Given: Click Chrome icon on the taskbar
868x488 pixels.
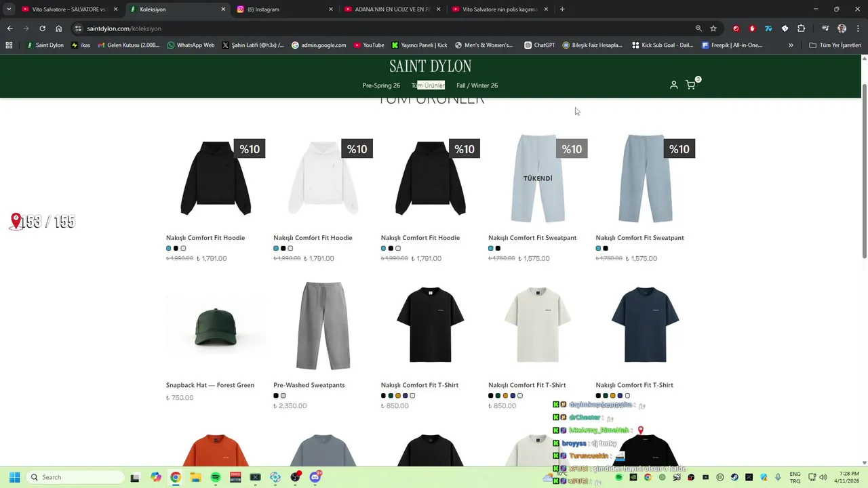Looking at the screenshot, I should (x=176, y=477).
